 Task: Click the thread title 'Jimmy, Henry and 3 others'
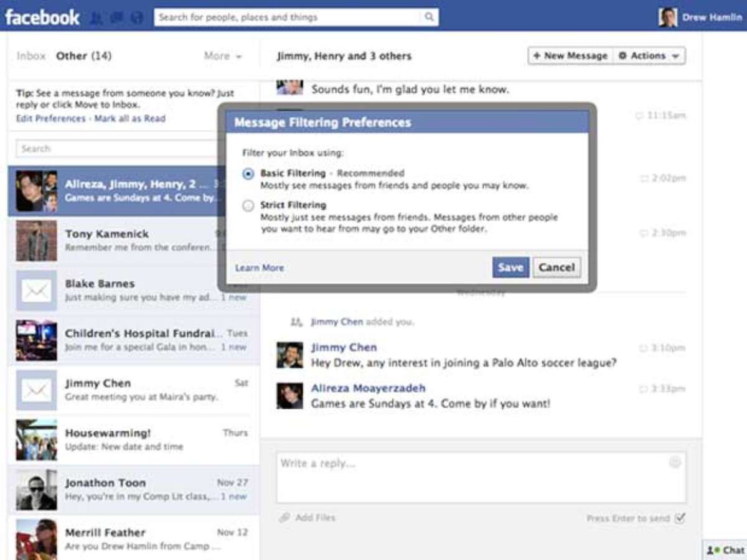click(344, 56)
